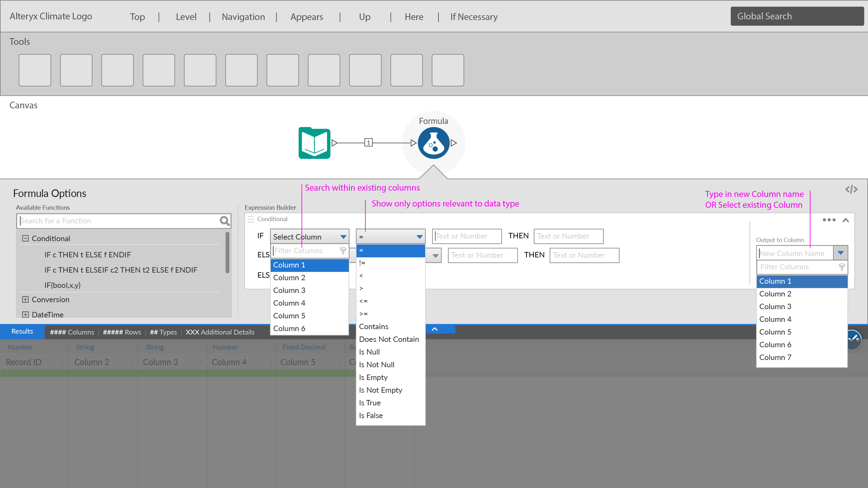
Task: Click the three-dots more options icon
Action: click(829, 220)
